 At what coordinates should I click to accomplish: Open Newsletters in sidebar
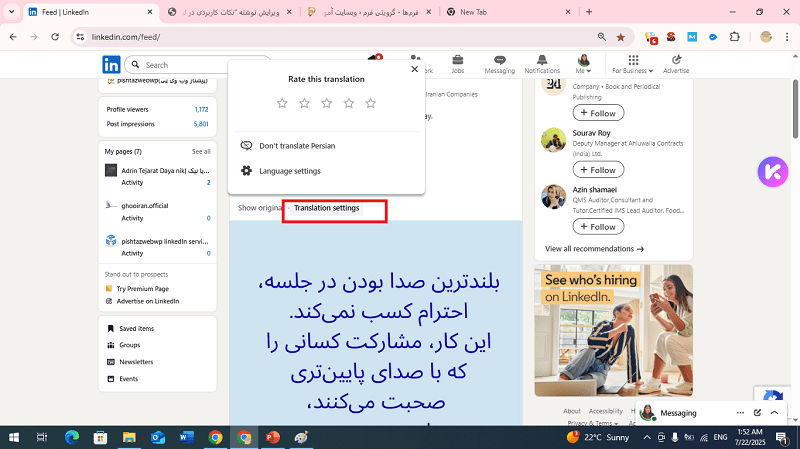[x=136, y=362]
